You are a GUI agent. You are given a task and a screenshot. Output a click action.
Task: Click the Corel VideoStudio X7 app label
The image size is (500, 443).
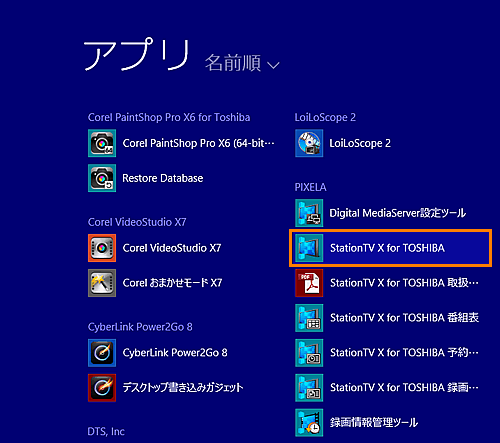(172, 248)
